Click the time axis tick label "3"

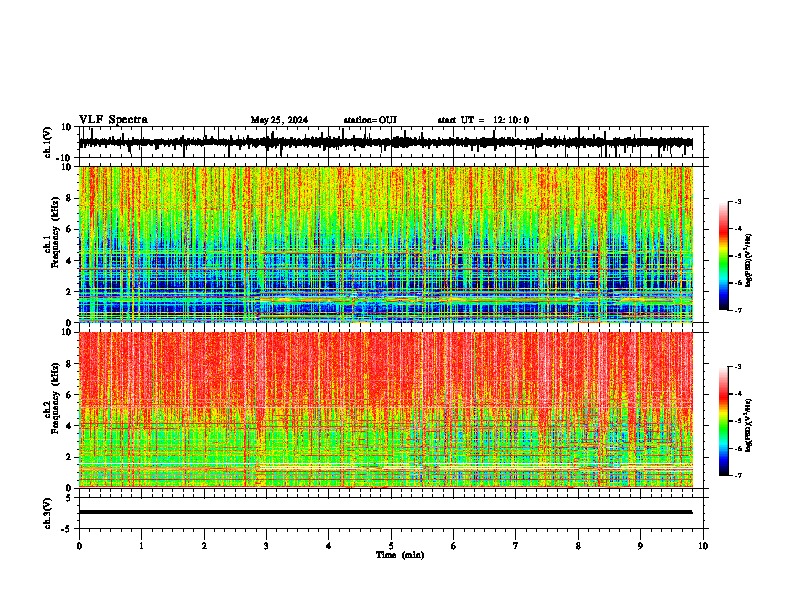pos(266,546)
